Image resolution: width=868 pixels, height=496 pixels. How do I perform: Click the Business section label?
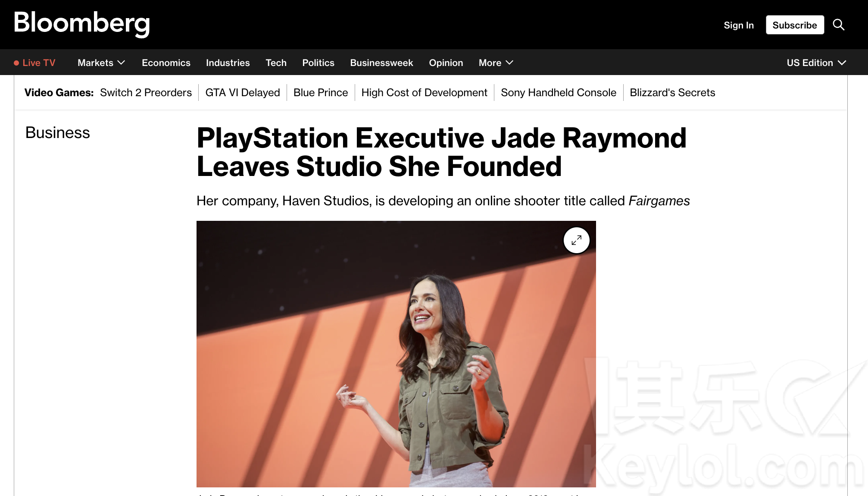tap(58, 133)
